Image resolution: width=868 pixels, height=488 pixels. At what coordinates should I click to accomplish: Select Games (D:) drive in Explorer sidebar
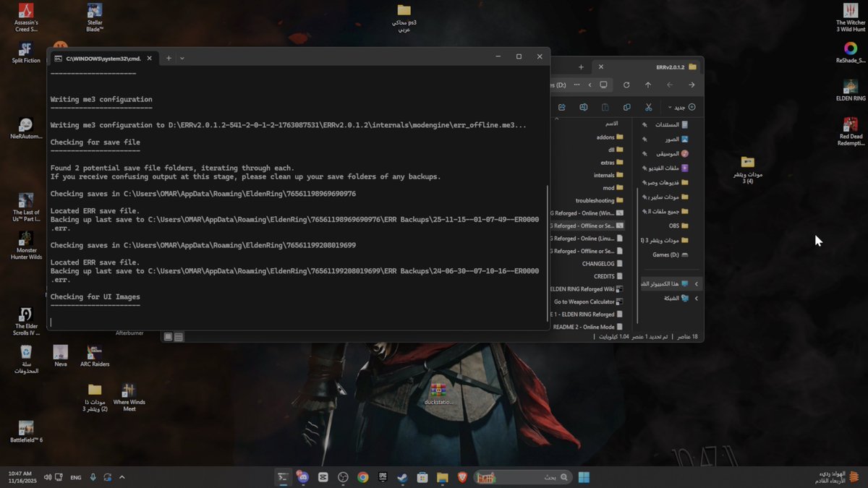[x=670, y=254]
